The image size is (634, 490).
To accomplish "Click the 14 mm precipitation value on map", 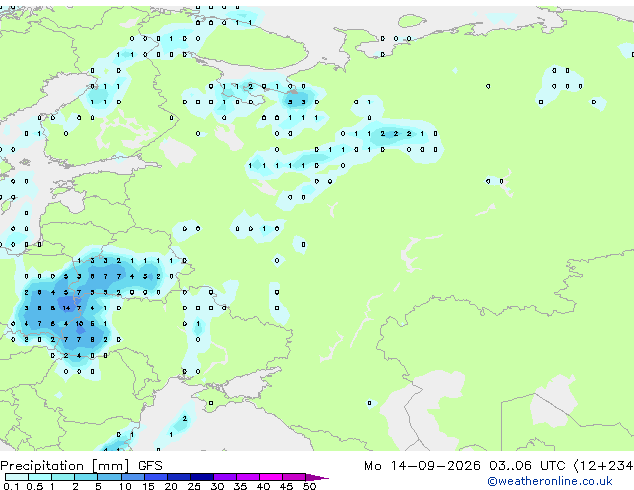I will tap(66, 308).
